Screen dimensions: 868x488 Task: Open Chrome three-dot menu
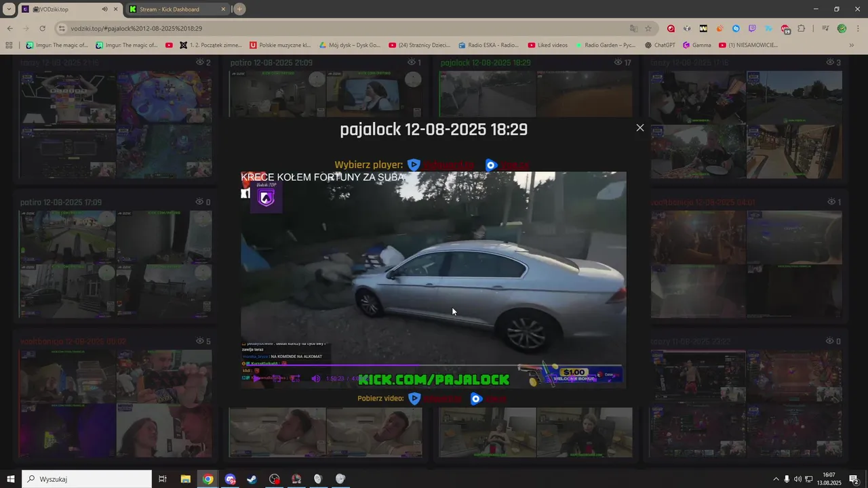857,28
